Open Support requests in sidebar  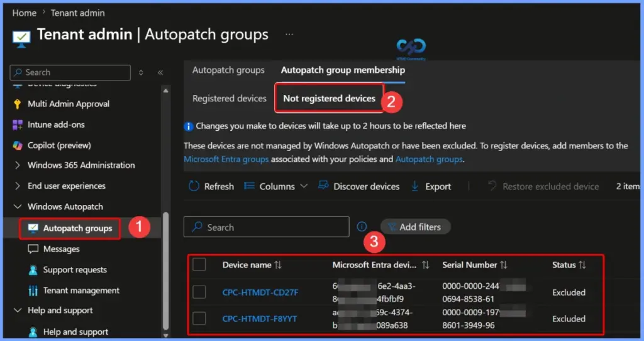pos(75,270)
